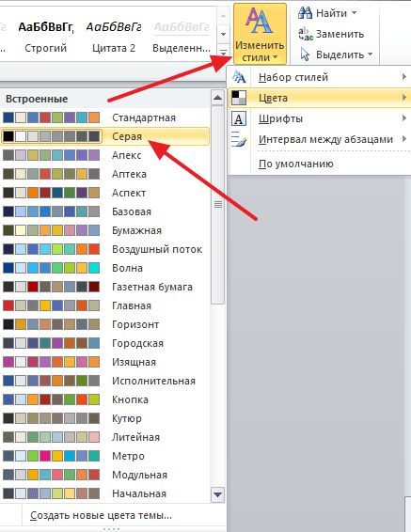
Task: Pick the Воздушный поток color theme
Action: coord(105,249)
